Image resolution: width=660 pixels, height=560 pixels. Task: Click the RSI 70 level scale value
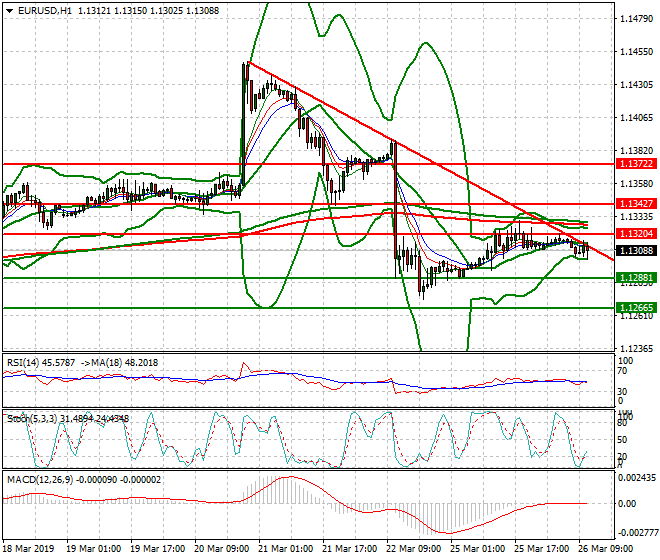tap(622, 371)
